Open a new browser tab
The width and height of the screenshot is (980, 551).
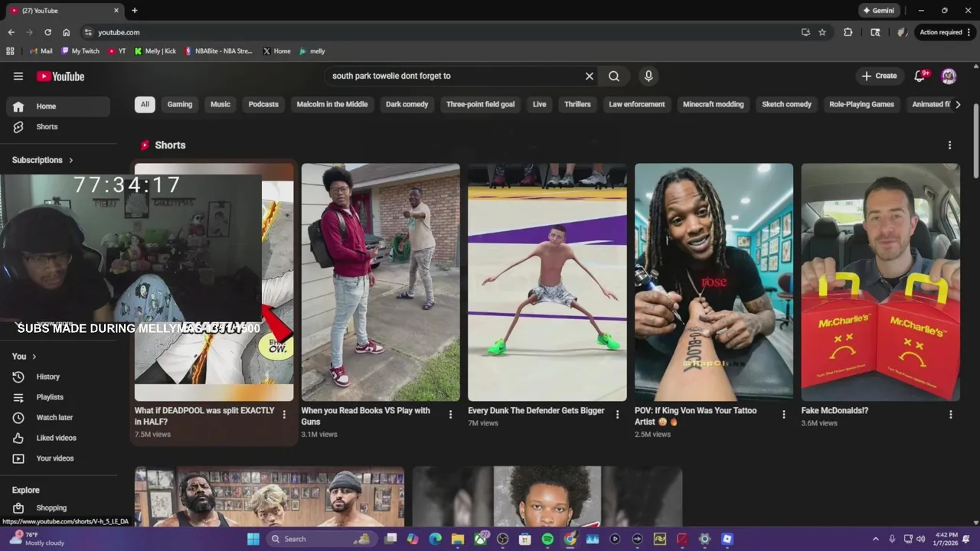point(135,11)
